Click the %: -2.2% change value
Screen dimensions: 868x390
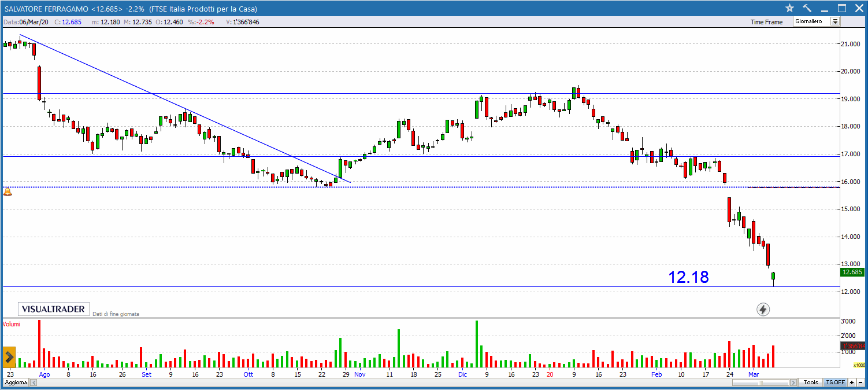point(201,22)
